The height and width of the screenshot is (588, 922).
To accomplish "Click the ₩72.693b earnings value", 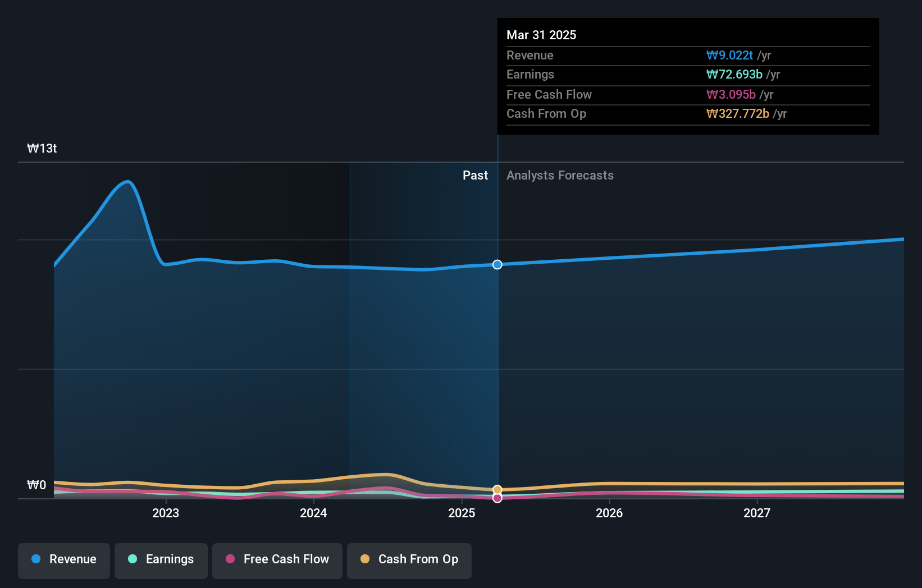I will click(x=734, y=74).
